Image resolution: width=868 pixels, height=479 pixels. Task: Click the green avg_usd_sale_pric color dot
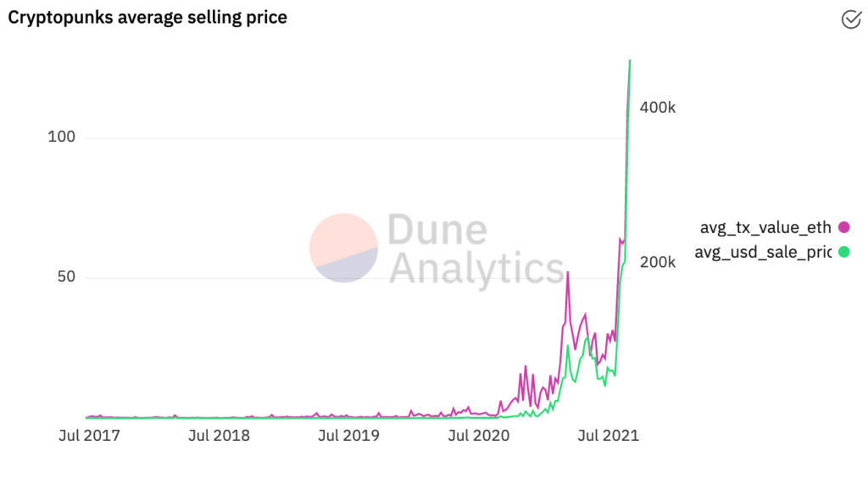tap(843, 252)
